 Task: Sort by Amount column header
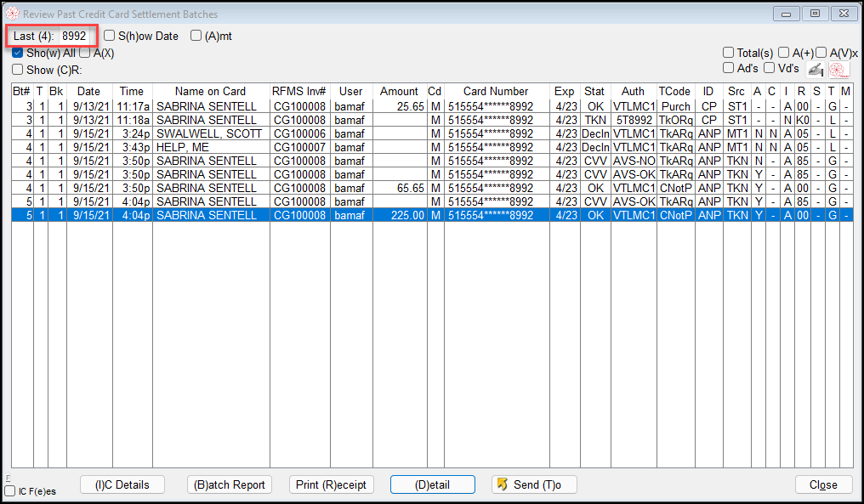click(x=399, y=91)
